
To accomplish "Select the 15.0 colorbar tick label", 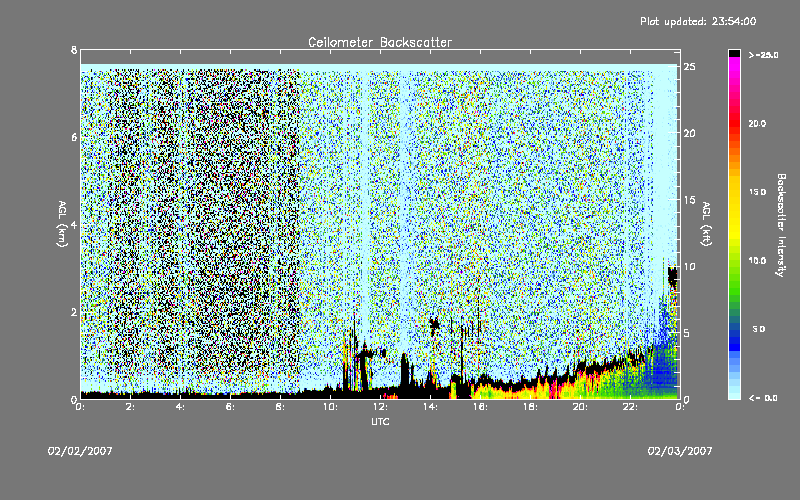I will point(758,192).
